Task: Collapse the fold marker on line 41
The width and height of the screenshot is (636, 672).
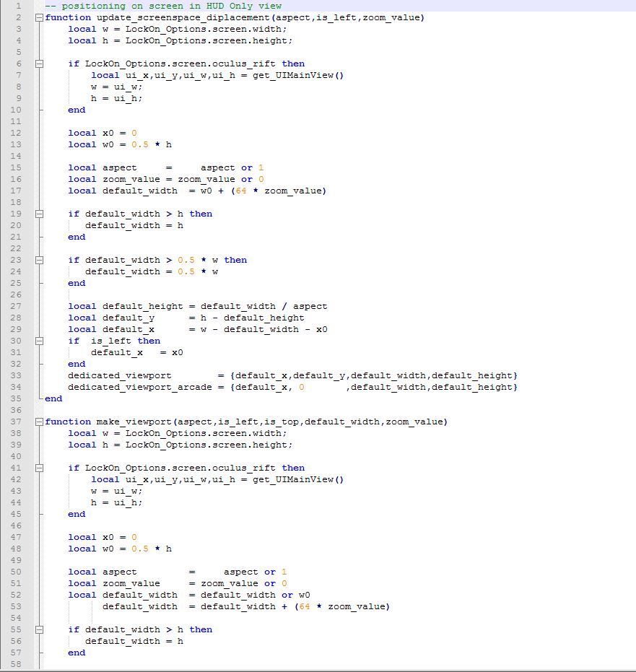Action: tap(40, 468)
